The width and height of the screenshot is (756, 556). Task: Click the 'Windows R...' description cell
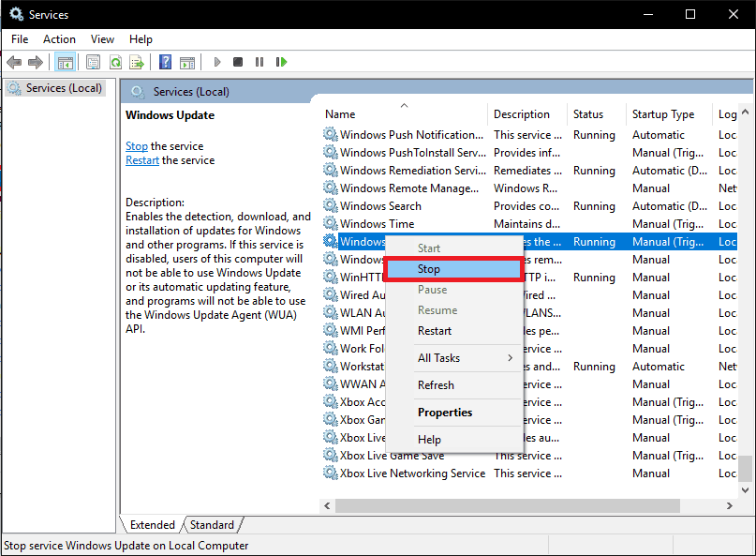click(x=525, y=188)
